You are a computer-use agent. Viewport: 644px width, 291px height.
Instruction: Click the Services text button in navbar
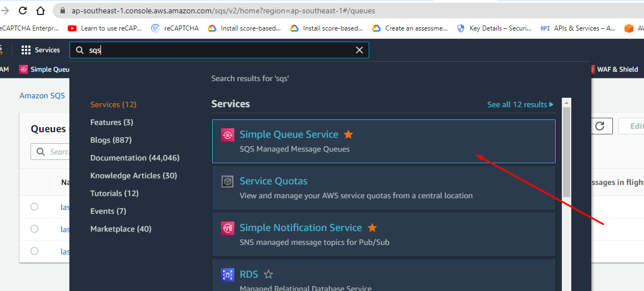(47, 50)
